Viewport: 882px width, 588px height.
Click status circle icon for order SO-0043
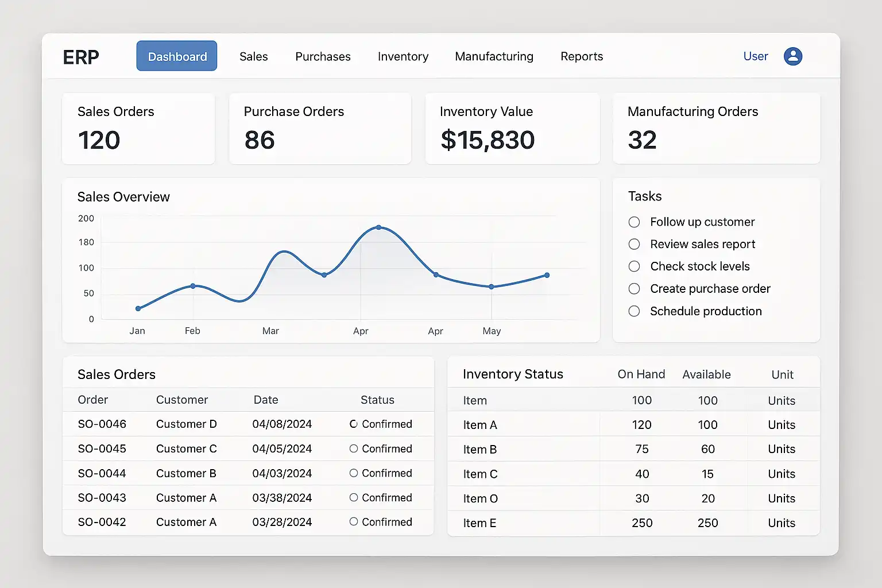354,497
